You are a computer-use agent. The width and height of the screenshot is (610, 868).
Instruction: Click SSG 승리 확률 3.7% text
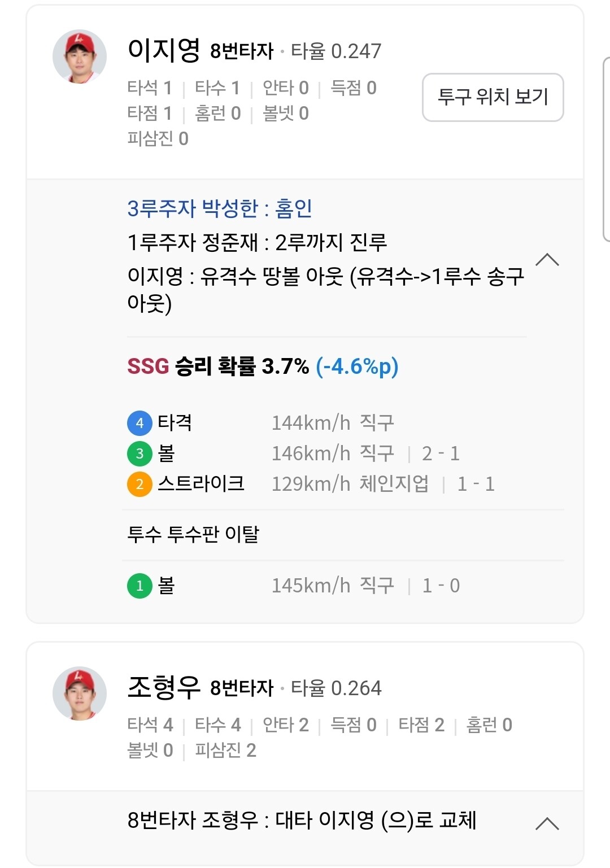(x=218, y=367)
